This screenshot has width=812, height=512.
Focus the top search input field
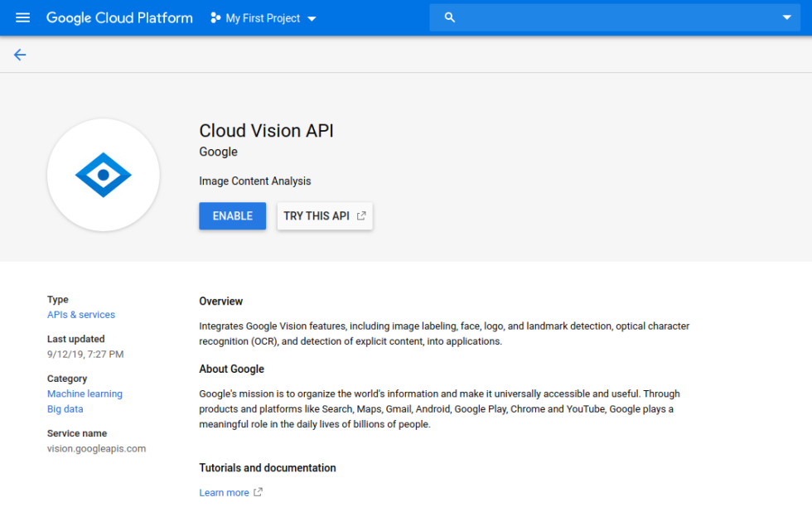pyautogui.click(x=613, y=17)
